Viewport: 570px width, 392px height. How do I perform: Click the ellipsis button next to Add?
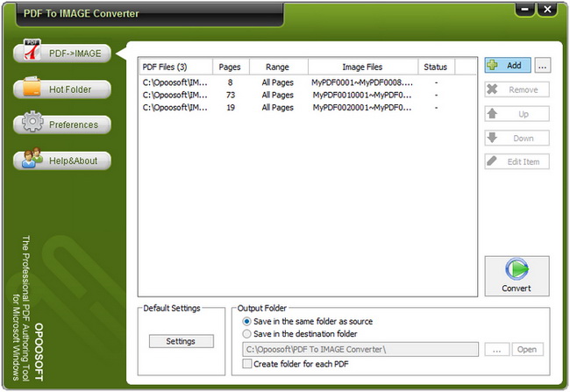pyautogui.click(x=543, y=66)
